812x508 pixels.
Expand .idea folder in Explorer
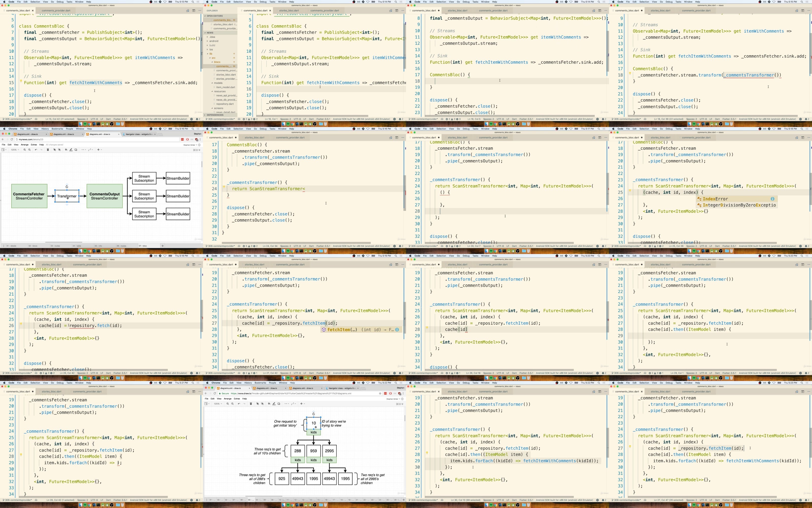tap(220, 37)
